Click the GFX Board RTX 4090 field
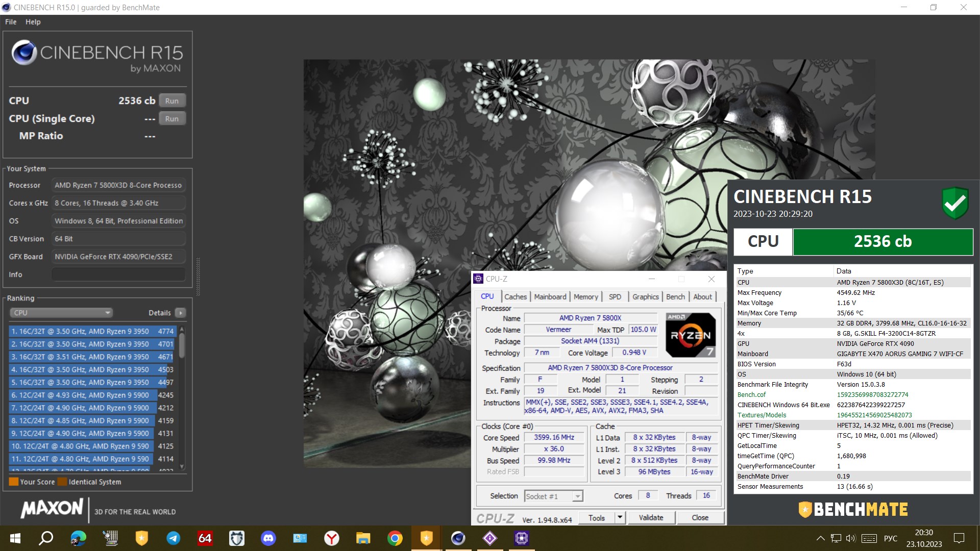The height and width of the screenshot is (551, 980). 118,257
